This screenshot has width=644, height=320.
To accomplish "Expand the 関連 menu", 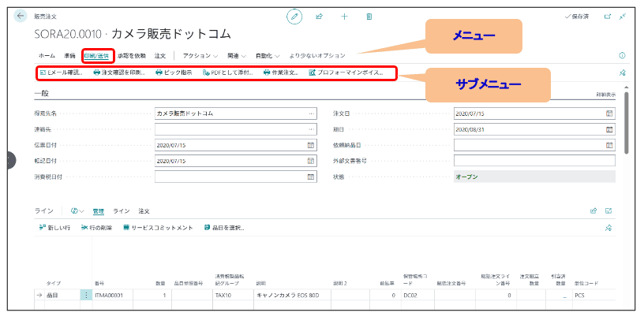I will 237,56.
